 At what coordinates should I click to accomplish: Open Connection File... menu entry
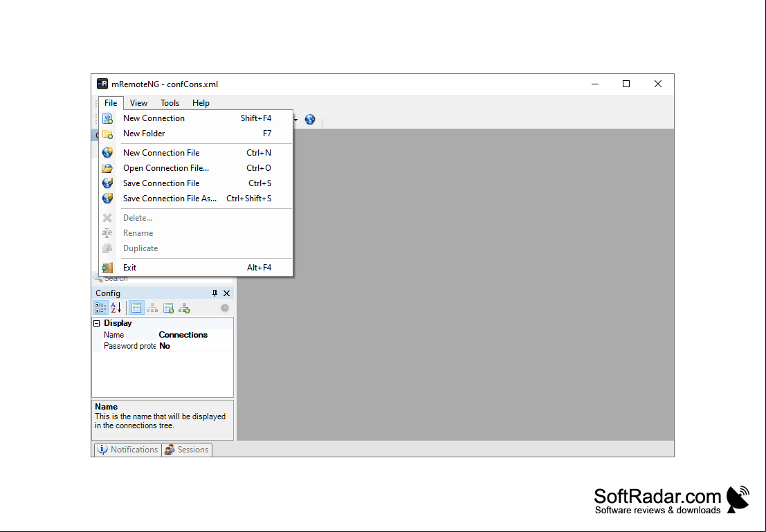196,168
